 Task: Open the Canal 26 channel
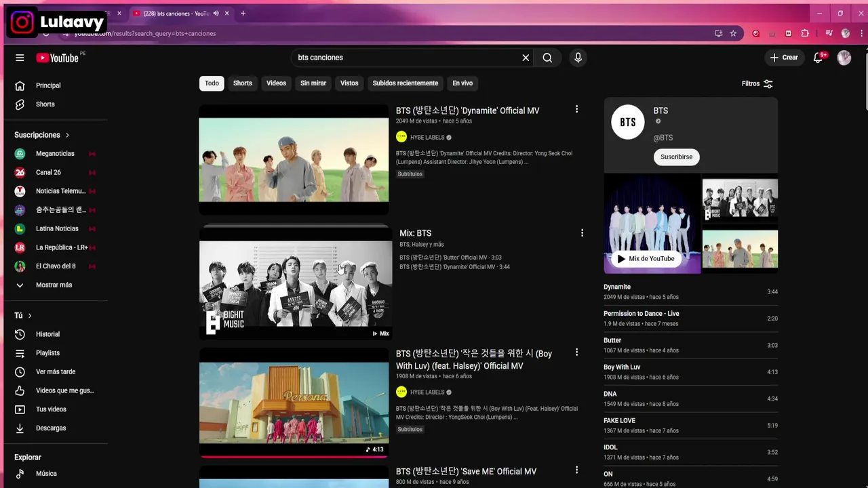click(x=56, y=172)
